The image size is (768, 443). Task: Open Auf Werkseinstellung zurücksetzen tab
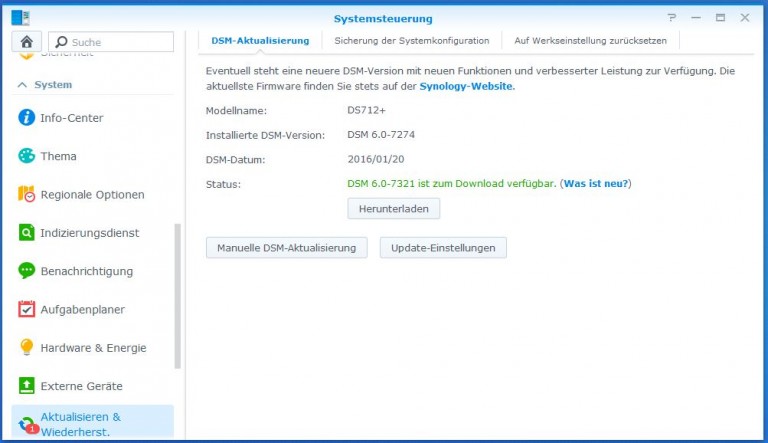(x=590, y=41)
